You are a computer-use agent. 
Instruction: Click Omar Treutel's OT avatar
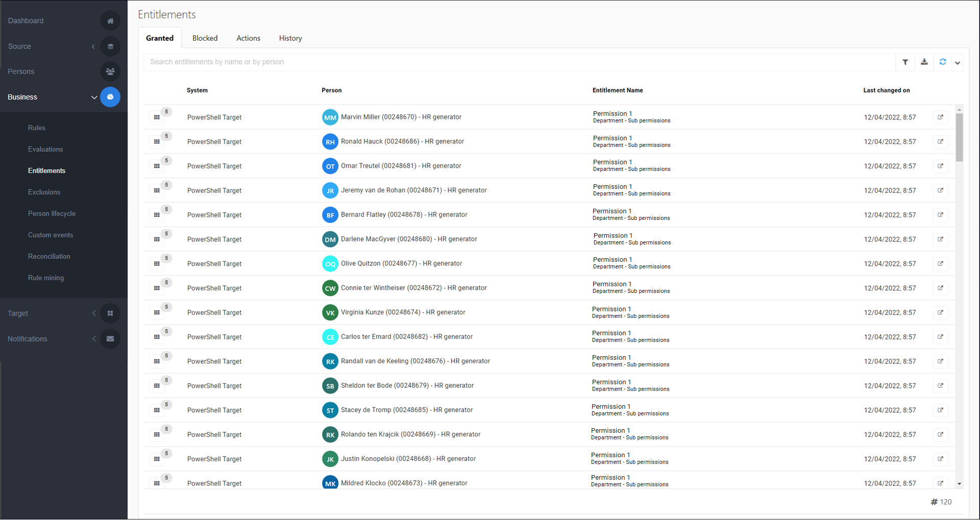[330, 166]
